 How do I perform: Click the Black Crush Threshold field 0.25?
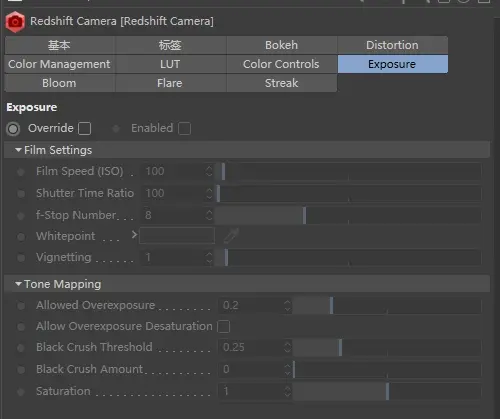point(251,347)
